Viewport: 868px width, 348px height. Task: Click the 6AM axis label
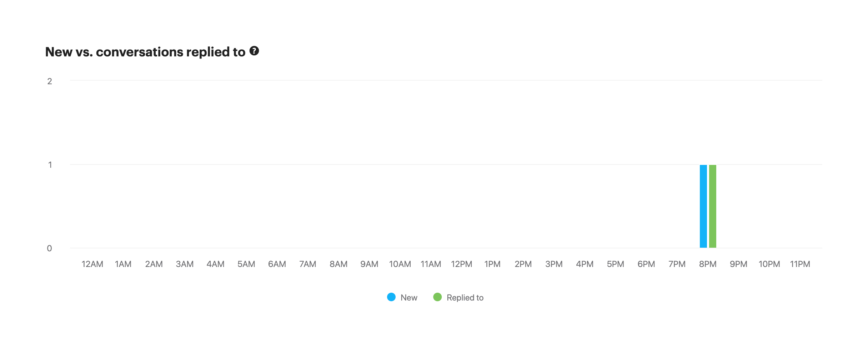pyautogui.click(x=277, y=264)
